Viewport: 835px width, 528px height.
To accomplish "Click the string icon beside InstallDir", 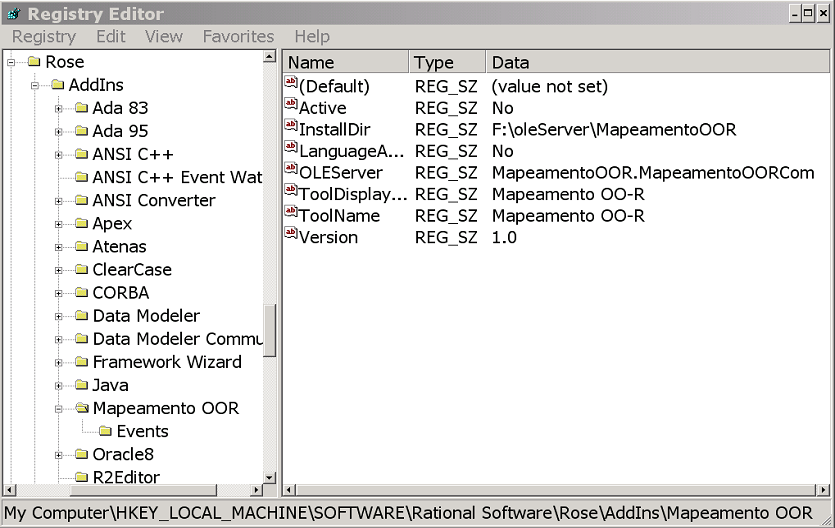I will click(291, 126).
